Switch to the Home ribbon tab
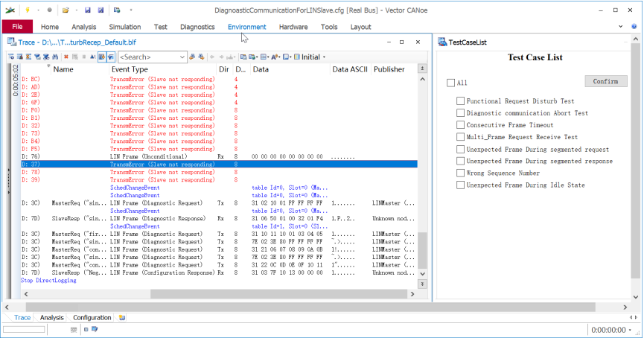 coord(50,27)
